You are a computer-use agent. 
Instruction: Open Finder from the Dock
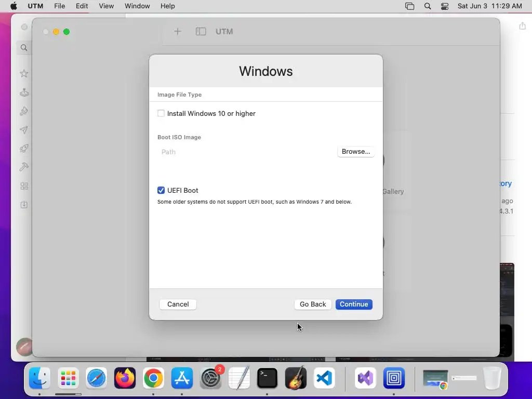pyautogui.click(x=39, y=378)
